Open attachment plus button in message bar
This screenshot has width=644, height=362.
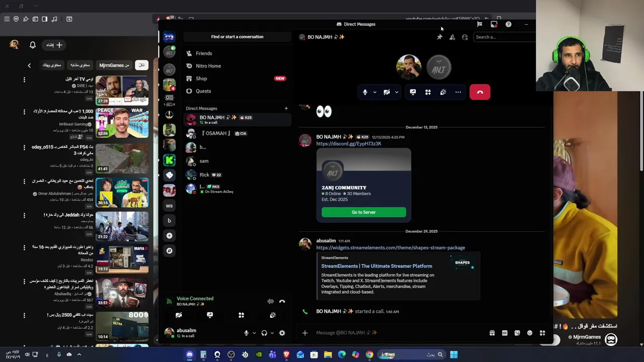pyautogui.click(x=305, y=333)
